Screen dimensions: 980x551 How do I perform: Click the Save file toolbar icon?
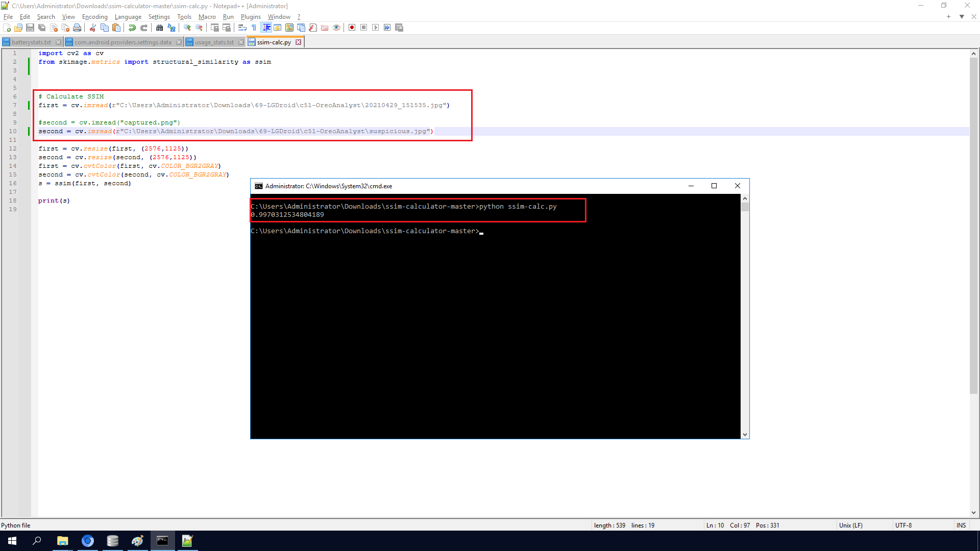(x=30, y=28)
